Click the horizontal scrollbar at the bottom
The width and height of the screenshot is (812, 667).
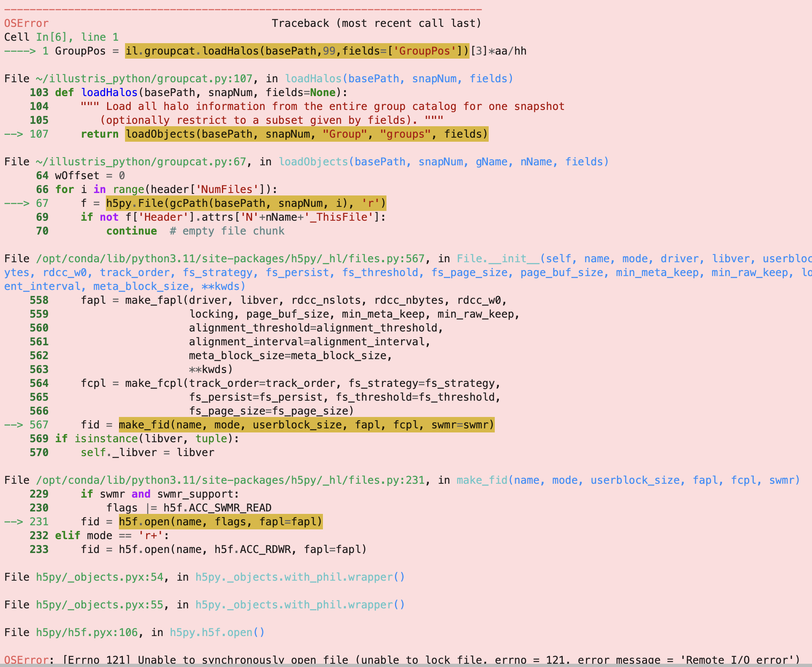(x=406, y=665)
